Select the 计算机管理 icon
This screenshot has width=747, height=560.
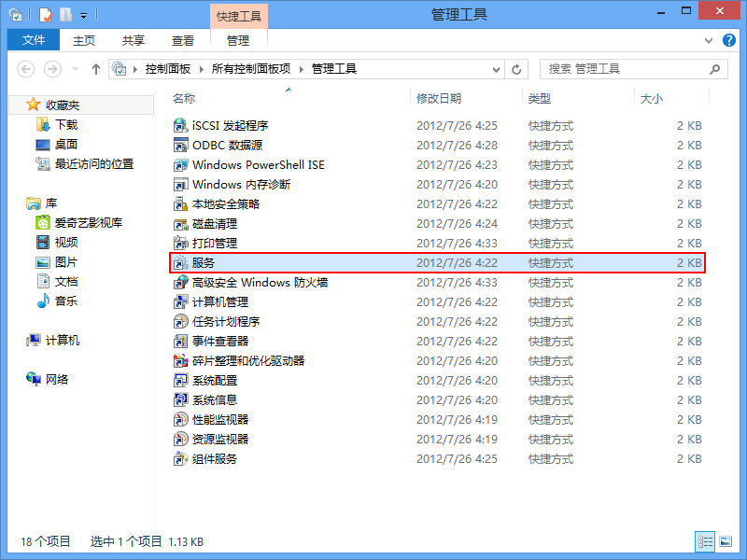(x=180, y=301)
